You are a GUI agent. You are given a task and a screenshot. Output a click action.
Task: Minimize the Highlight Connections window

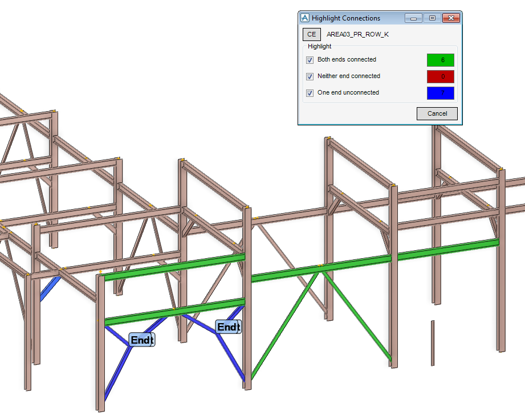click(x=413, y=18)
